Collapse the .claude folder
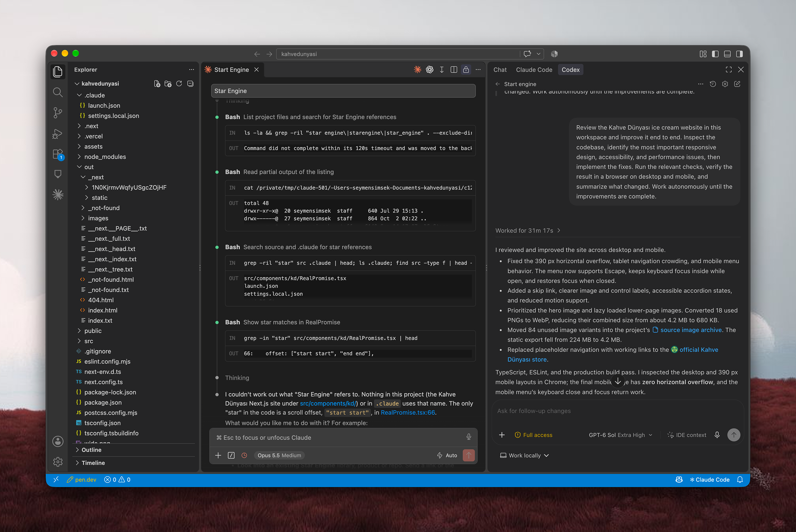Screen dimensions: 796x532 click(x=80, y=95)
